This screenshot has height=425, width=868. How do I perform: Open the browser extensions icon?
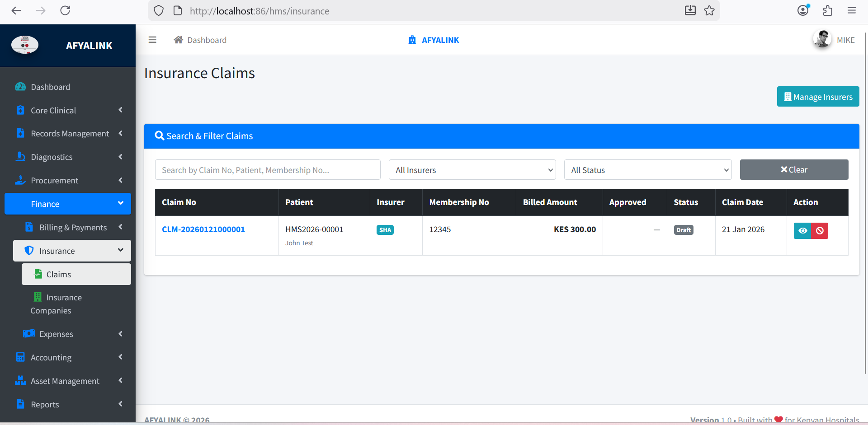[827, 11]
